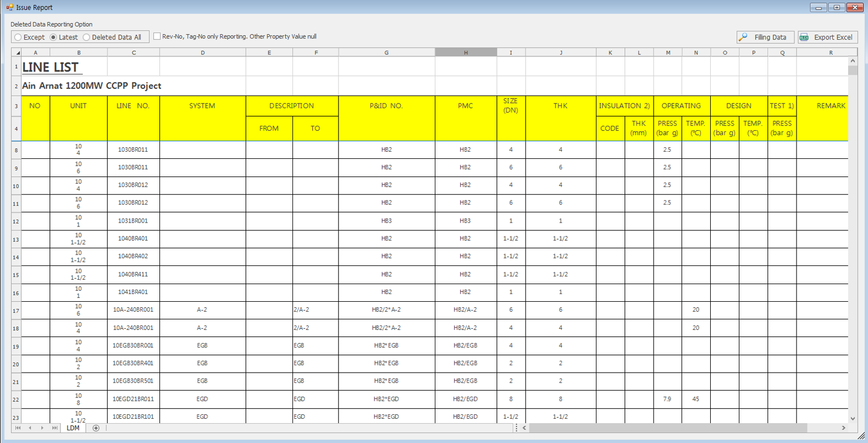The image size is (868, 443).
Task: Click the select-all corner of spreadsheet
Action: (x=17, y=53)
